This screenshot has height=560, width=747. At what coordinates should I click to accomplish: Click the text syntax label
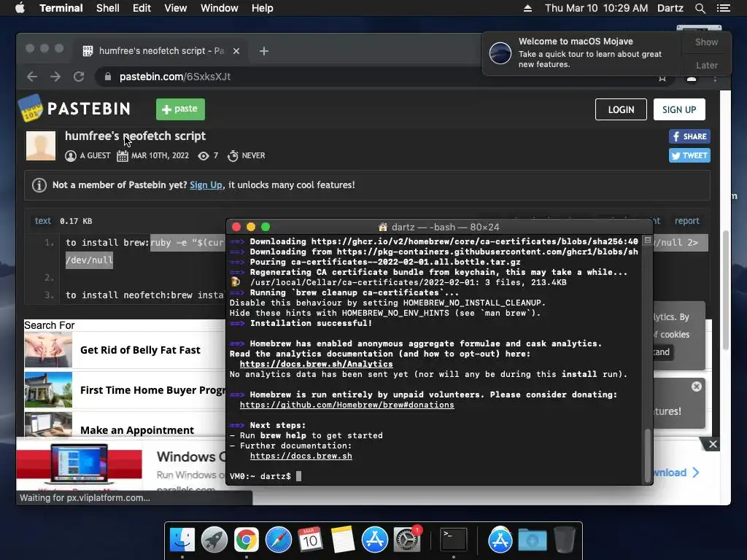[43, 220]
